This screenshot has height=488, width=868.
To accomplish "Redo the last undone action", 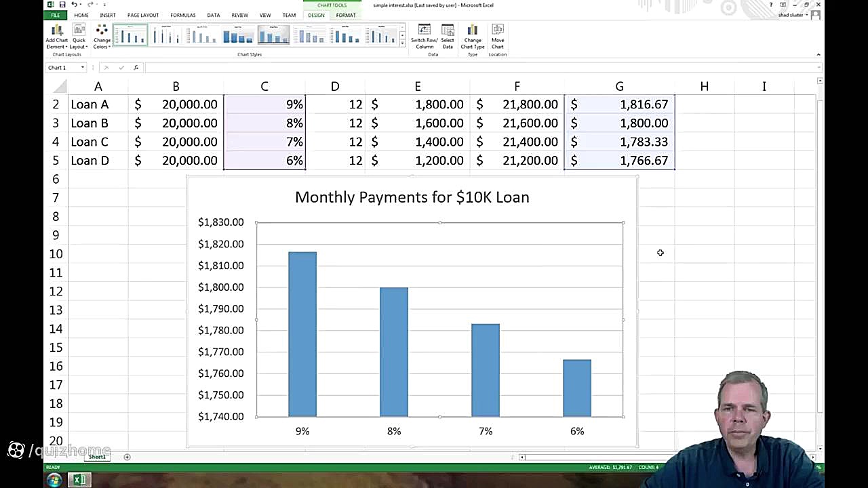I will click(90, 5).
